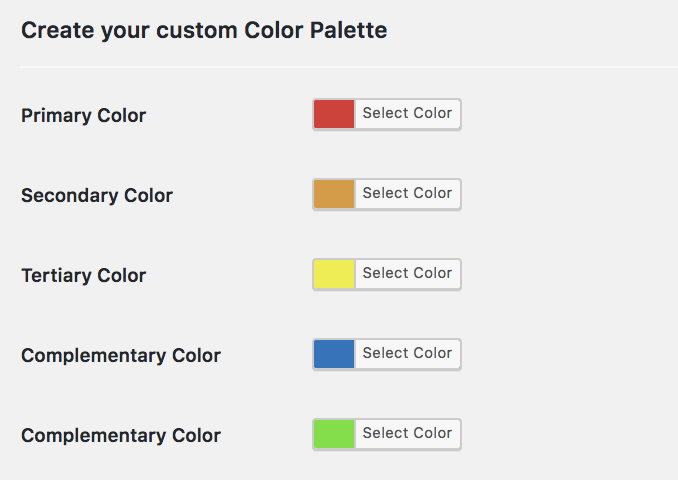Click the word Create in the heading
This screenshot has width=678, height=480.
pos(58,30)
